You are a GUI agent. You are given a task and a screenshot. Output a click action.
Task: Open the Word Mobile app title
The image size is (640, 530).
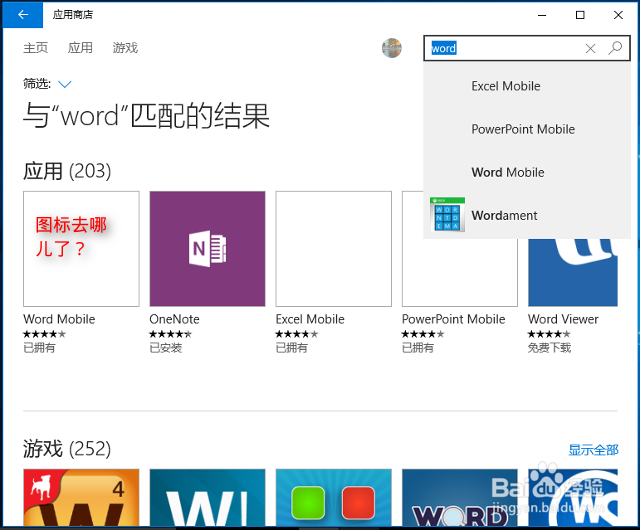pyautogui.click(x=59, y=319)
